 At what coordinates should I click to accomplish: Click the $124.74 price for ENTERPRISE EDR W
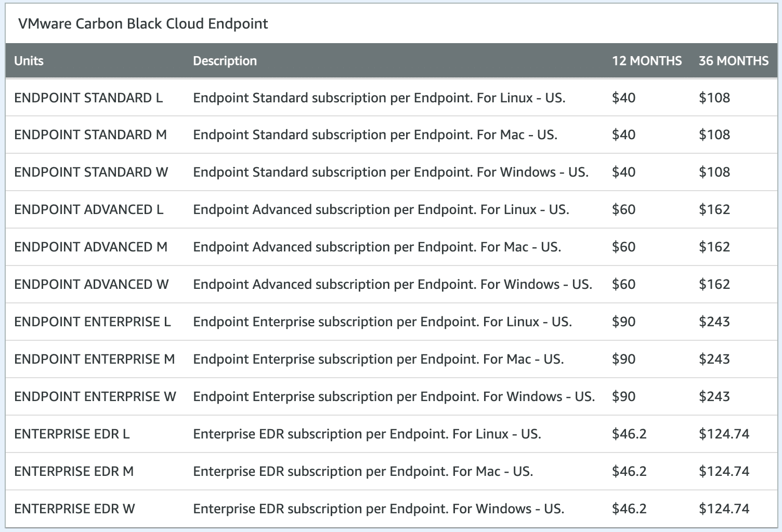click(x=724, y=509)
